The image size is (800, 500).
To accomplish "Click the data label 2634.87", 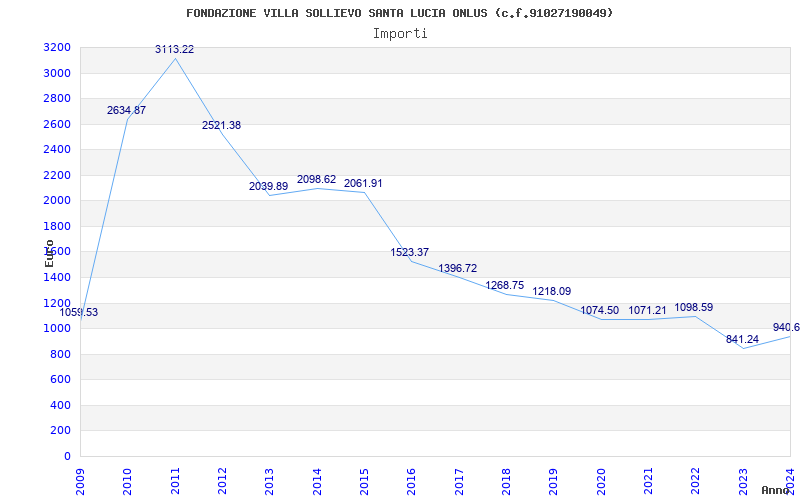I will (127, 110).
